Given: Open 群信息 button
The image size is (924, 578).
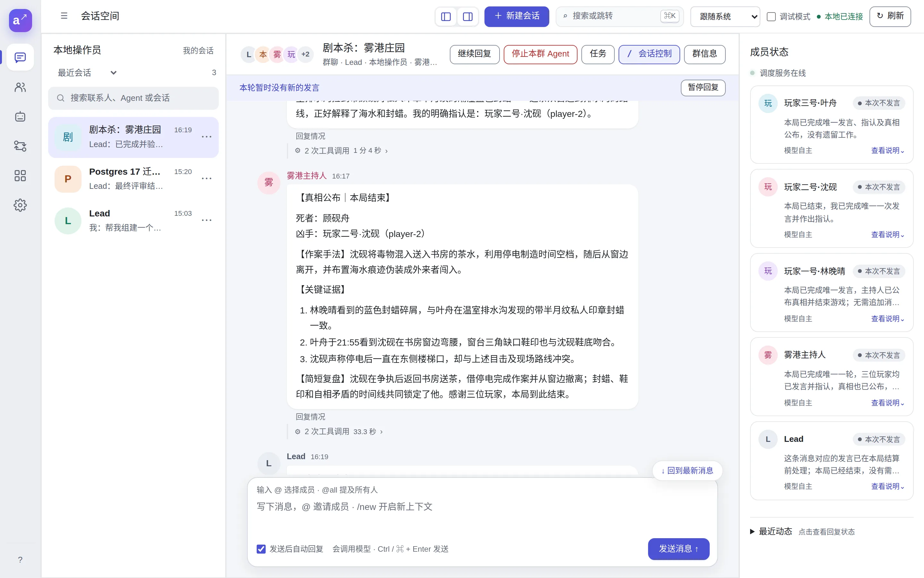Looking at the screenshot, I should pyautogui.click(x=705, y=54).
